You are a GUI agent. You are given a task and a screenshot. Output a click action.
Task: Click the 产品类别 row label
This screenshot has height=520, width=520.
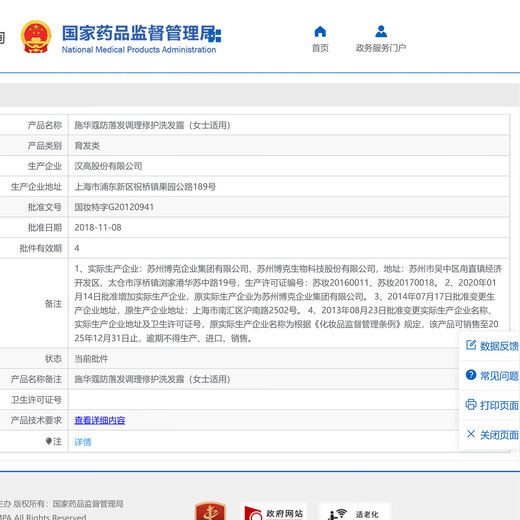45,146
